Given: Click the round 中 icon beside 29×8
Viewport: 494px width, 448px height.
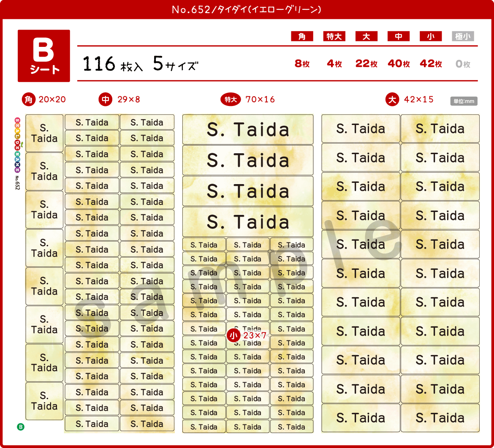Looking at the screenshot, I should [106, 100].
